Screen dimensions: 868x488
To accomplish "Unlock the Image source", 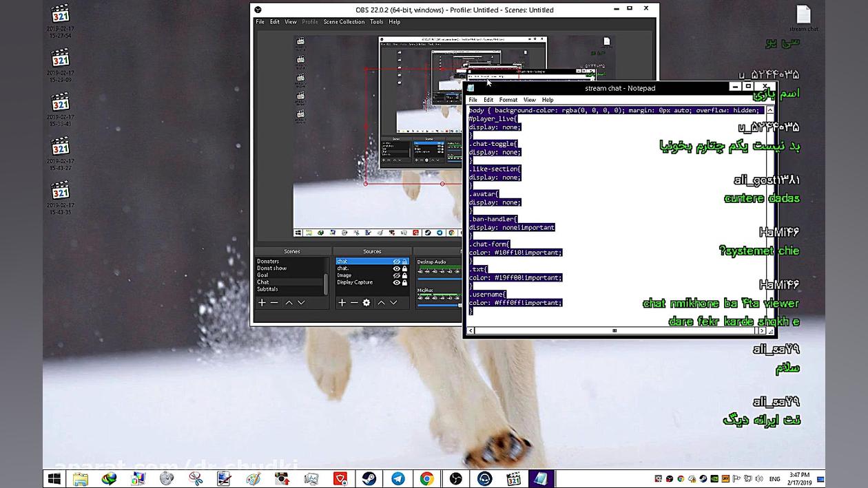I will click(x=404, y=275).
